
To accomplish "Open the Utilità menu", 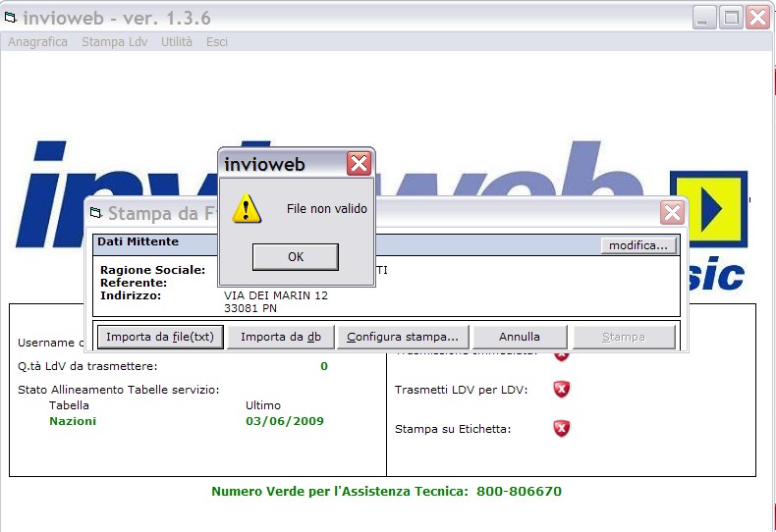I will tap(177, 42).
